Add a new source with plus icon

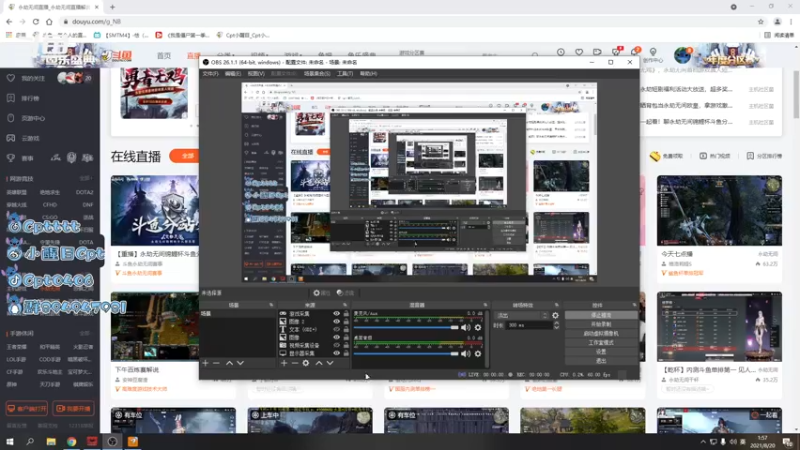pos(284,363)
